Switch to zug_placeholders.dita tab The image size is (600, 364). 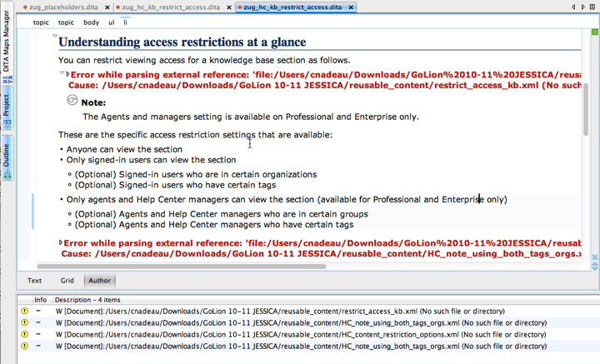(63, 7)
